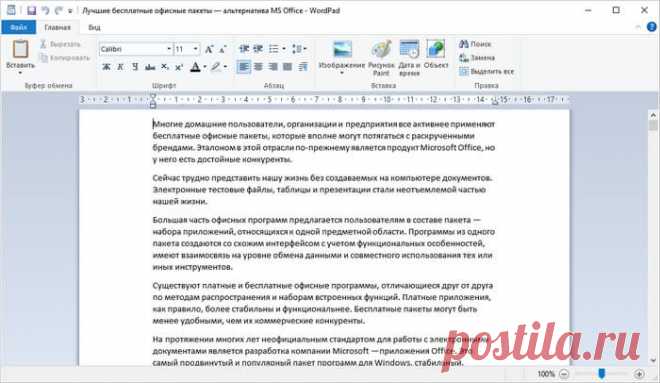Click the right indent marker on ruler
The image size is (660, 383).
495,101
